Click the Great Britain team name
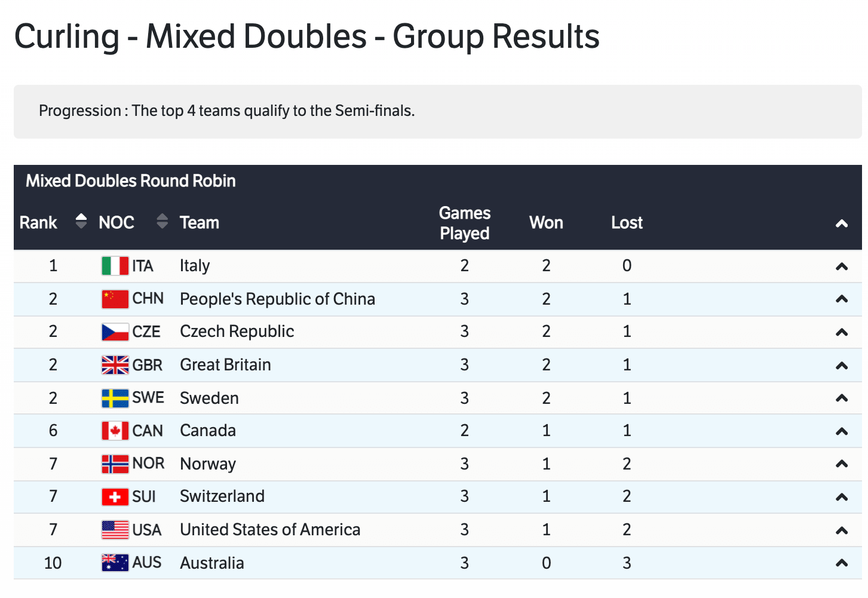The width and height of the screenshot is (868, 598). click(225, 365)
